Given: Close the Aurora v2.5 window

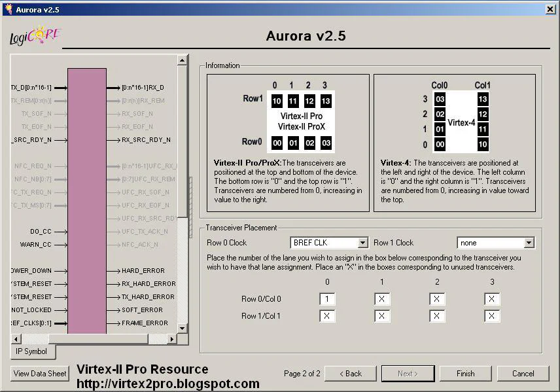Looking at the screenshot, I should (x=550, y=9).
